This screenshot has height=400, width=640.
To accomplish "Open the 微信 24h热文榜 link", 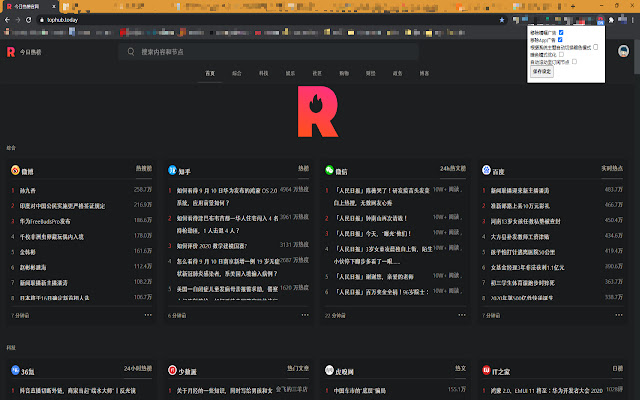I will 453,168.
